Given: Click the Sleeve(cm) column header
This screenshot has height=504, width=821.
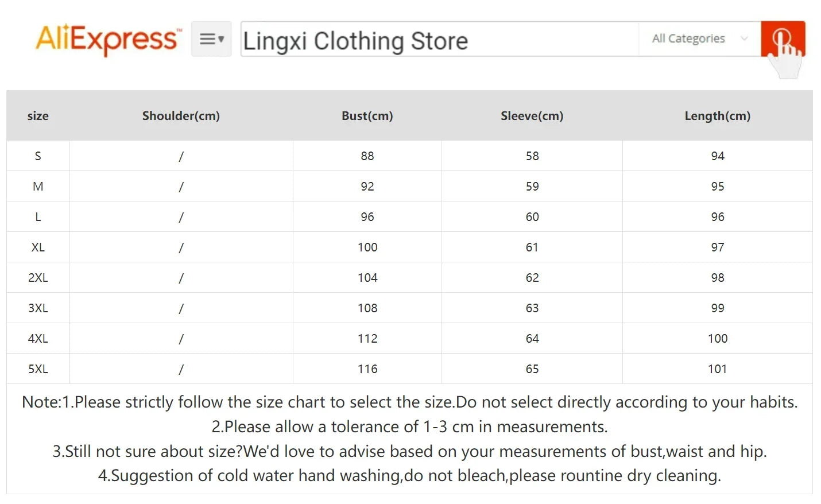Looking at the screenshot, I should pos(532,116).
